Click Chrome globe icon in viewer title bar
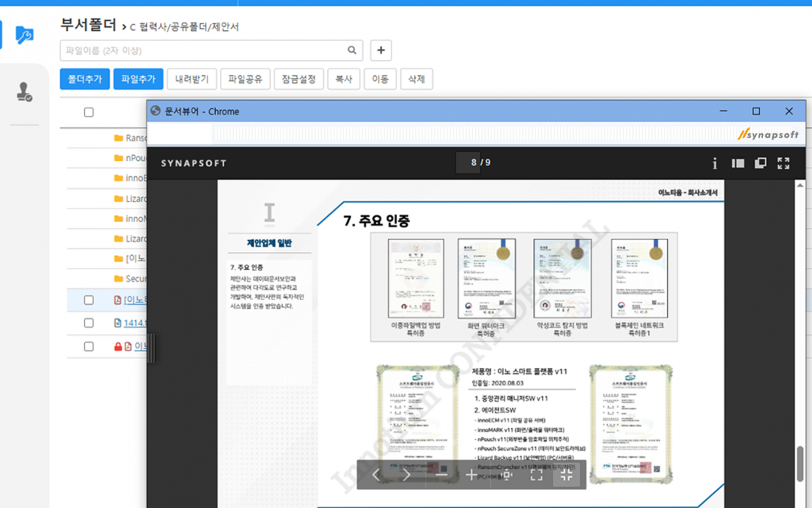The width and height of the screenshot is (812, 508). (156, 111)
